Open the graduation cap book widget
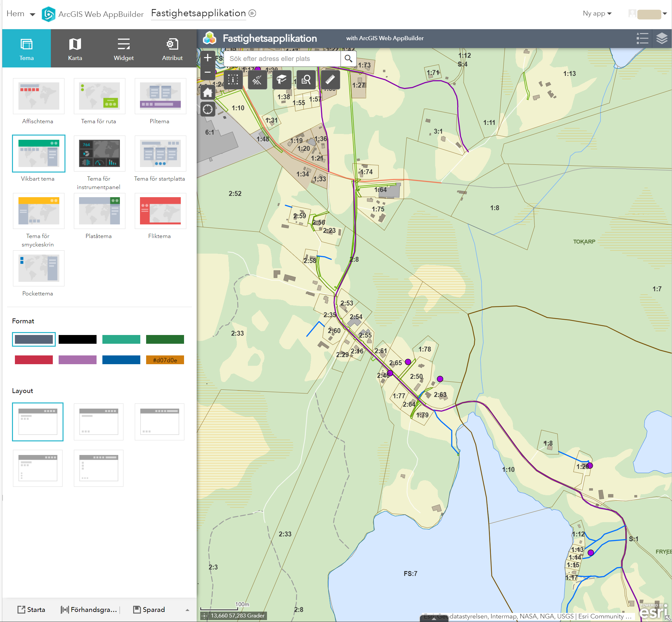The image size is (672, 622). (x=282, y=80)
